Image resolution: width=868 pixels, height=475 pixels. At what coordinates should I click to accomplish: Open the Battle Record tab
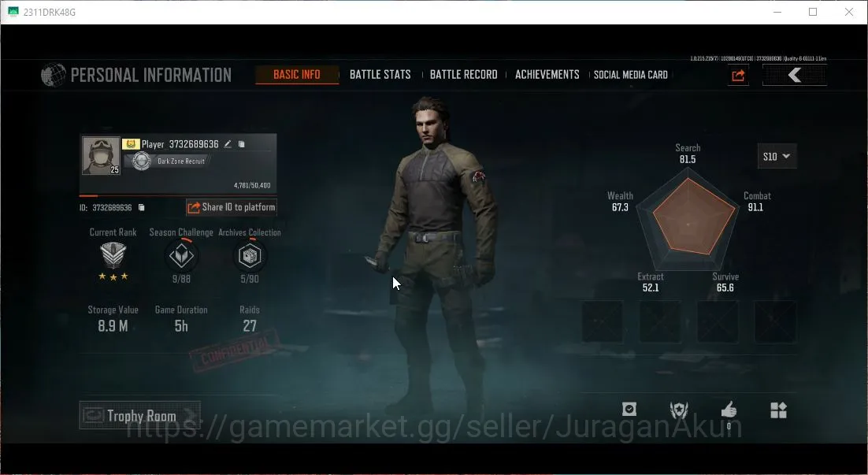463,75
